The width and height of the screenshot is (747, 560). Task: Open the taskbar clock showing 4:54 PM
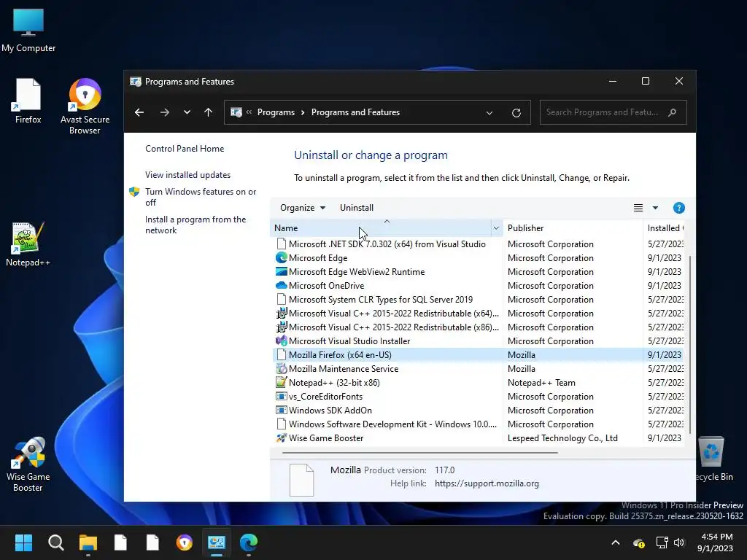click(716, 542)
